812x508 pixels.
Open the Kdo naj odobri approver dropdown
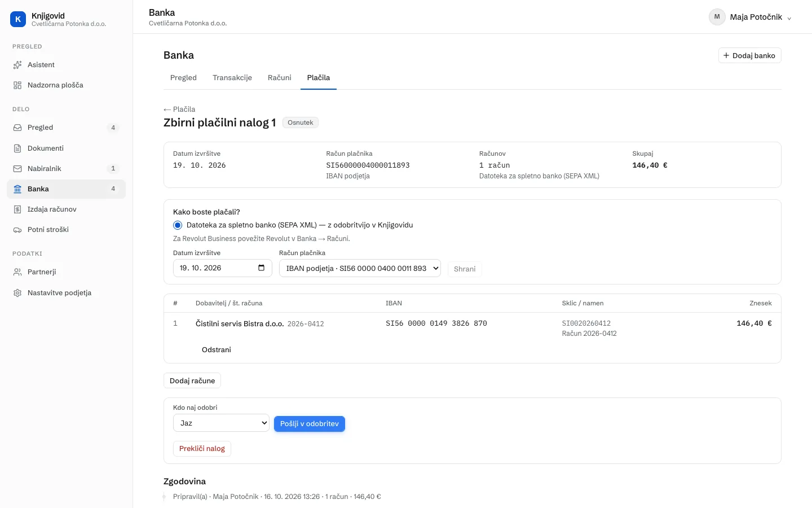(221, 423)
